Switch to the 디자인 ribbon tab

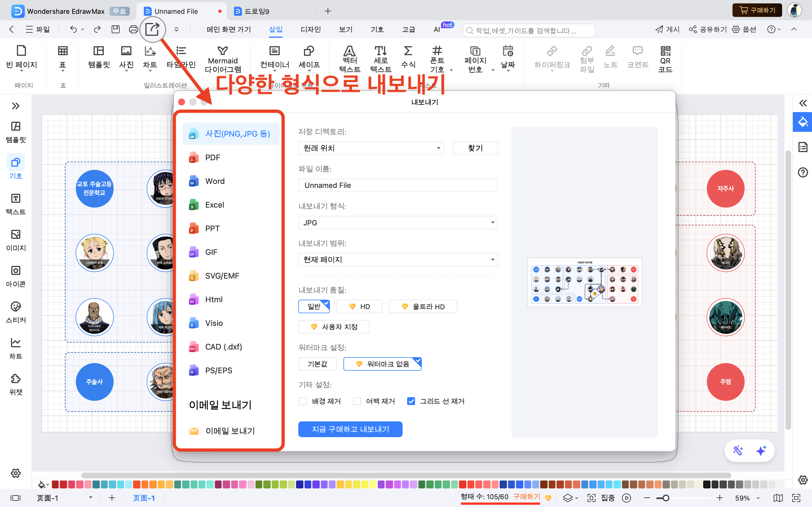(310, 30)
